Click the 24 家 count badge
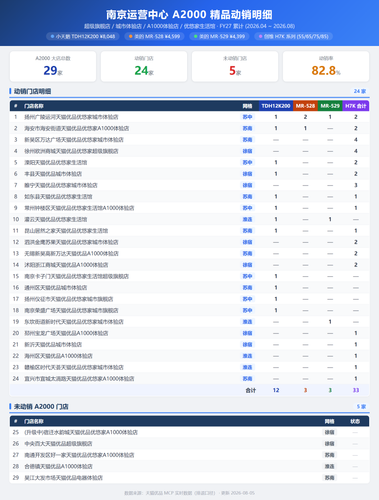The image size is (379, 500). (x=360, y=91)
